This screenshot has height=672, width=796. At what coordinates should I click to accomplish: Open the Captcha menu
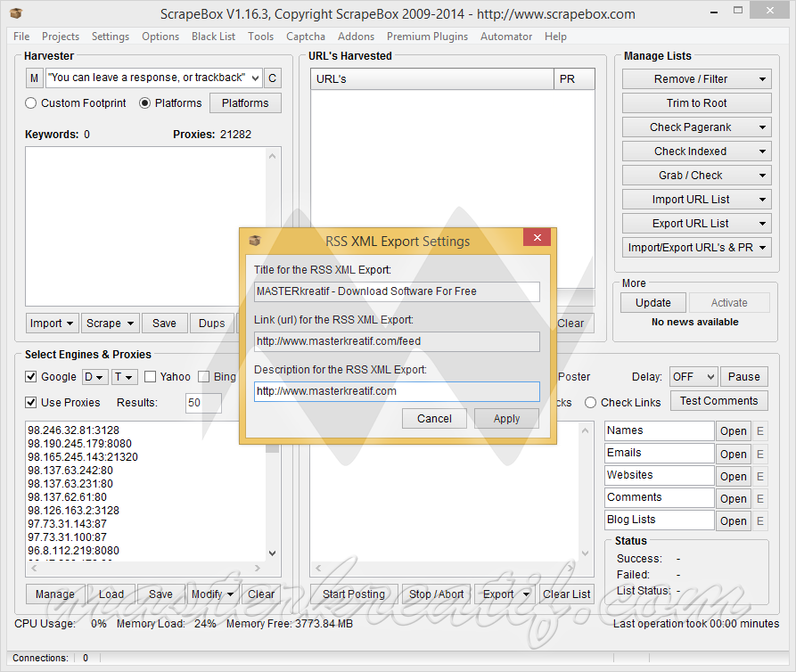tap(306, 37)
